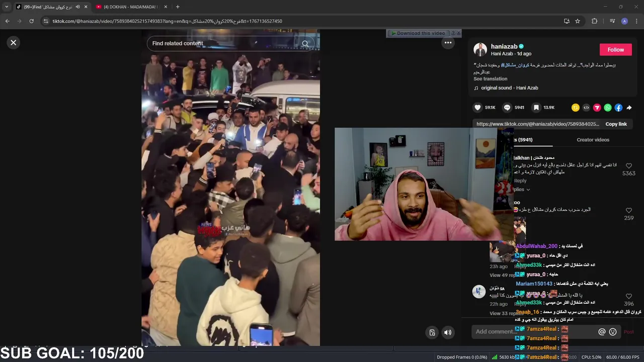Image resolution: width=644 pixels, height=362 pixels.
Task: Like the video with the heart icon
Action: (x=477, y=108)
